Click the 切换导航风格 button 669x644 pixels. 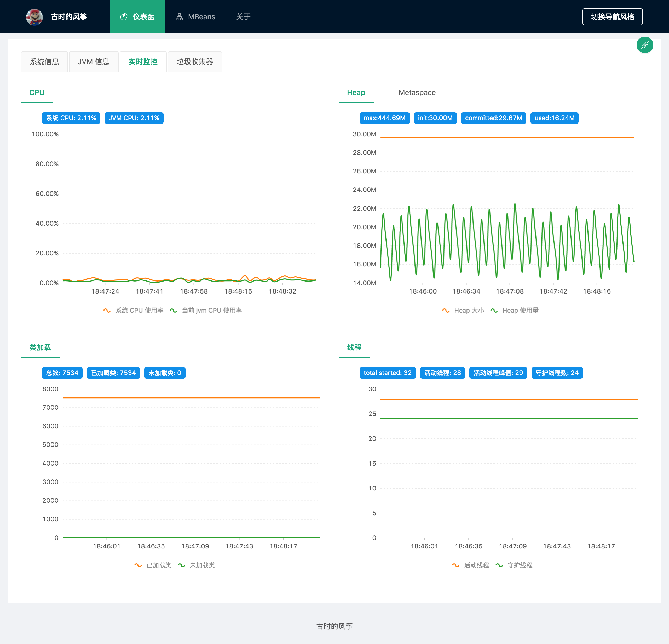pos(612,17)
